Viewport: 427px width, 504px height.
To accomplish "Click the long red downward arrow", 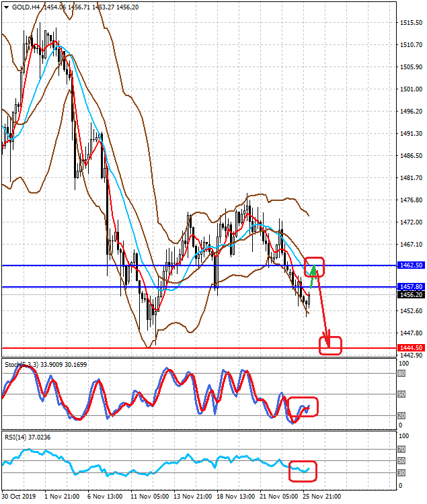I will 323,309.
